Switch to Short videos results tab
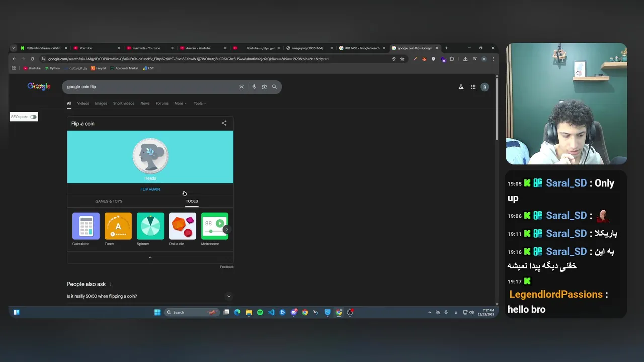Screen dimensions: 644x362 click(x=124, y=103)
